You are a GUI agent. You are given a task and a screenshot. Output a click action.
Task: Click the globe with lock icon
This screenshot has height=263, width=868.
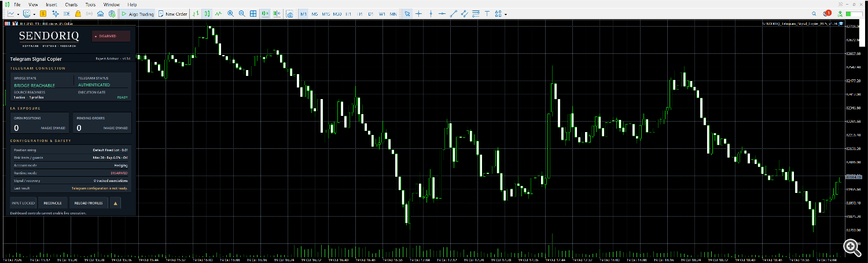click(x=112, y=13)
